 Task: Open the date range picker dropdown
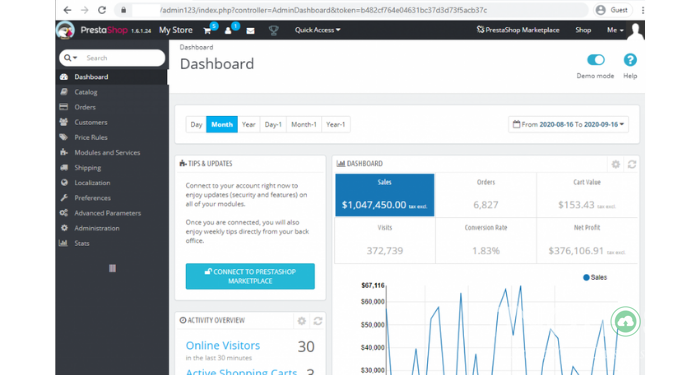click(x=568, y=125)
